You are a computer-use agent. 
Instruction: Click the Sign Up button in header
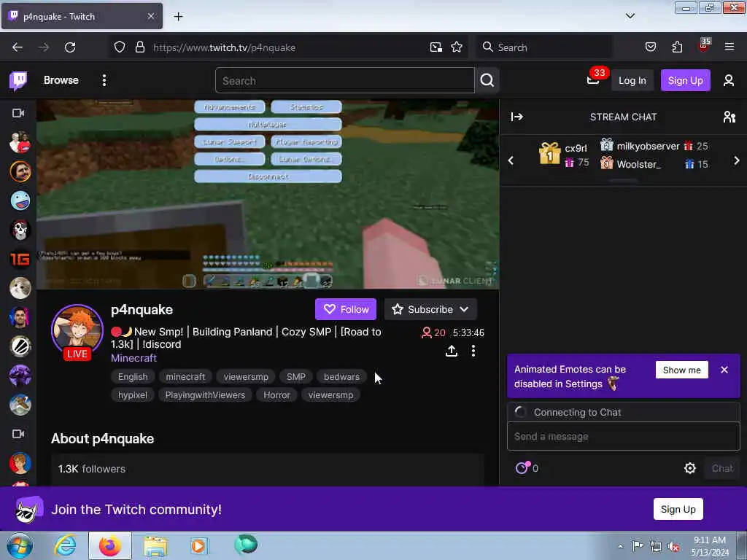(x=685, y=80)
